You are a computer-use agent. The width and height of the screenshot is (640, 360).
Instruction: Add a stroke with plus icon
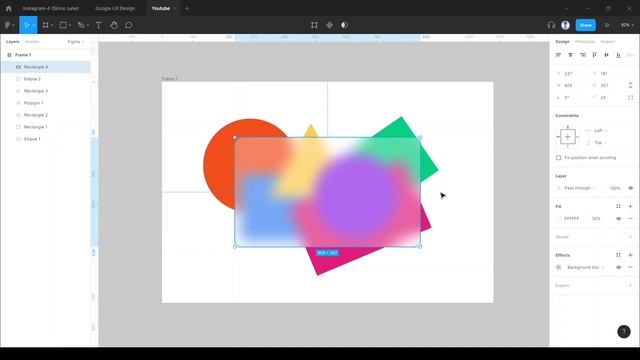point(630,237)
